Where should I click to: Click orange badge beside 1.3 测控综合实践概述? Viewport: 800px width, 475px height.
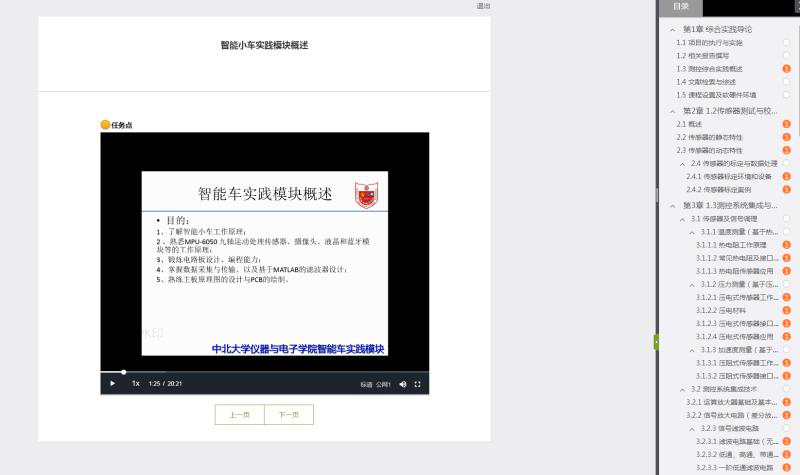787,69
